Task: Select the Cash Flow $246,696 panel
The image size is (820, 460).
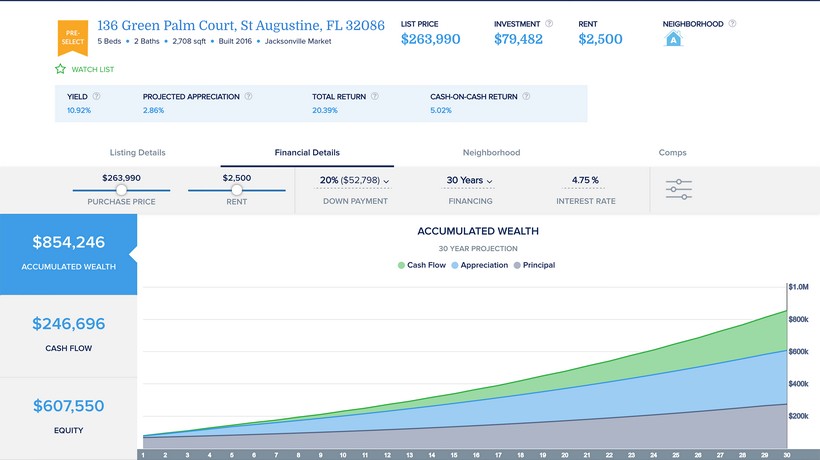Action: click(68, 334)
